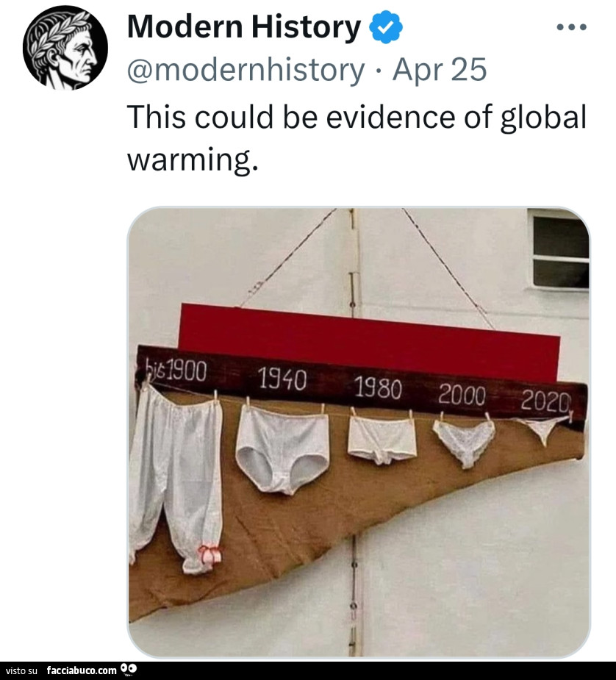Click the 1940 year label in photo
This screenshot has height=680, width=616.
coord(283,379)
